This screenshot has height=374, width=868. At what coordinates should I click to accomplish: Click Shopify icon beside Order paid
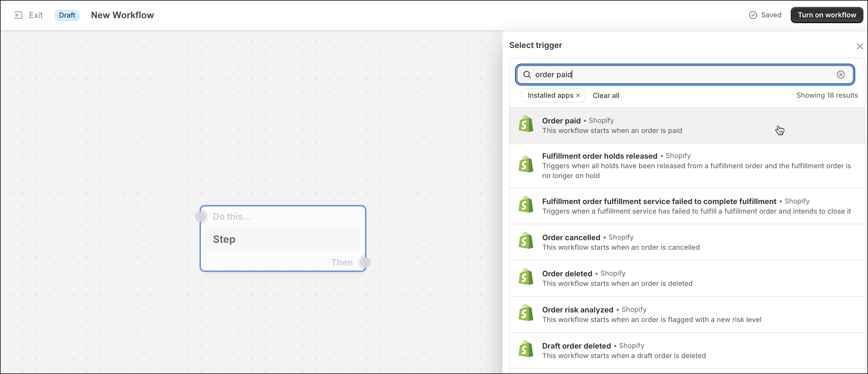[526, 124]
